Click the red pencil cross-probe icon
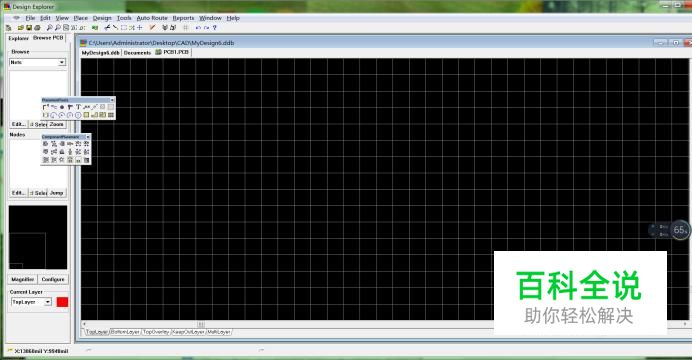Image resolution: width=692 pixels, height=360 pixels. [152, 28]
